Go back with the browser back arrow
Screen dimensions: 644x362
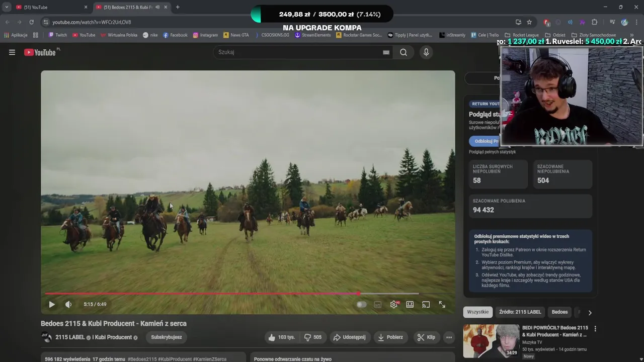pyautogui.click(x=7, y=22)
